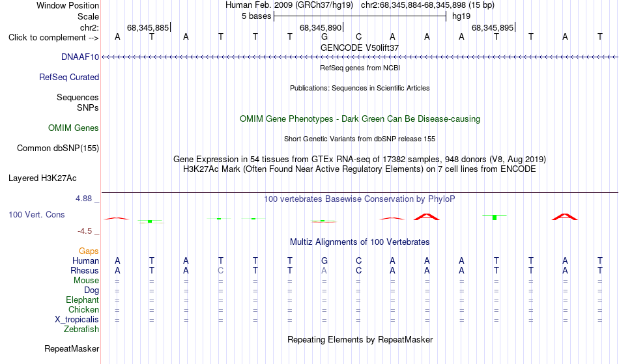619x364 pixels.
Task: Click the 5 bases scale bar
Action: (x=360, y=16)
